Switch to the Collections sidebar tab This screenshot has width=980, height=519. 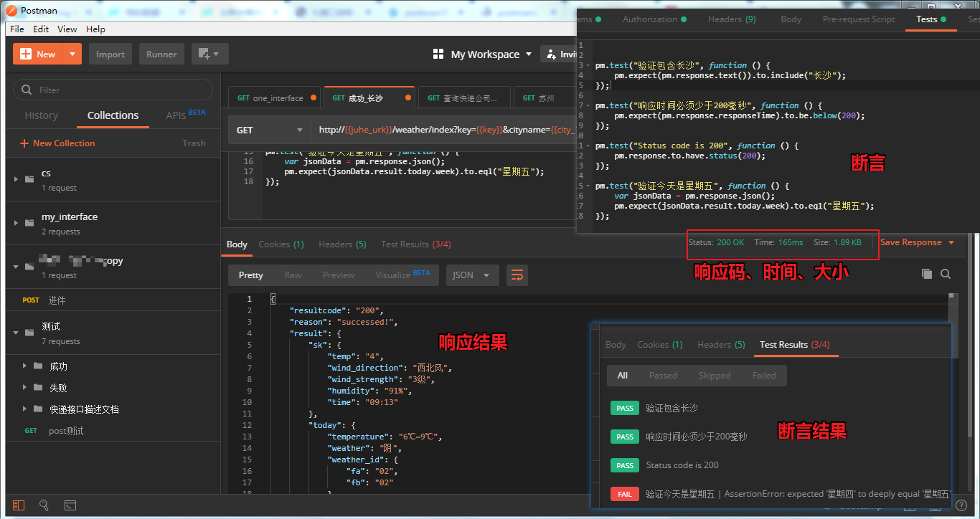pos(113,115)
